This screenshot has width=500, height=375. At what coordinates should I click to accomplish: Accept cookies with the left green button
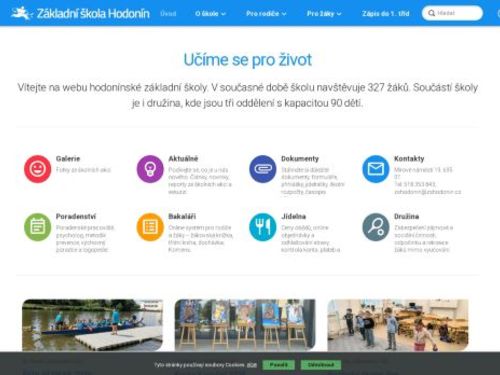(279, 365)
